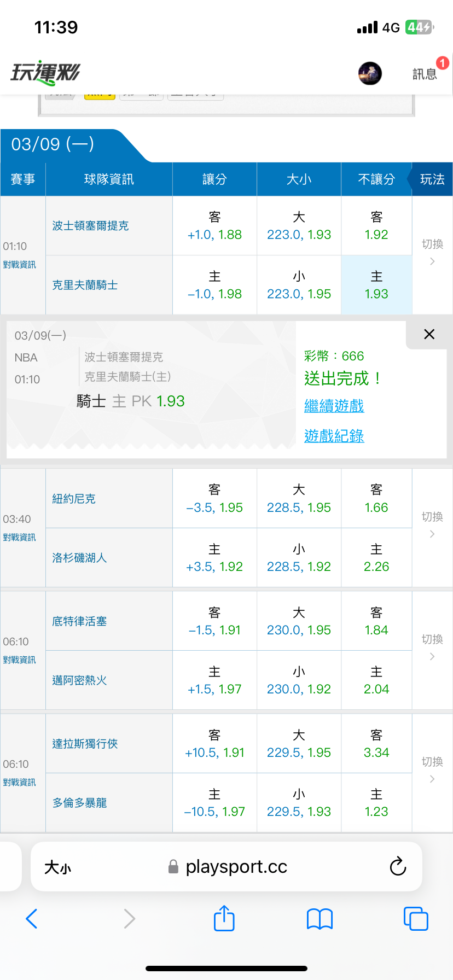Tap Safari's back arrow
Viewport: 453px width, 980px height.
click(32, 919)
